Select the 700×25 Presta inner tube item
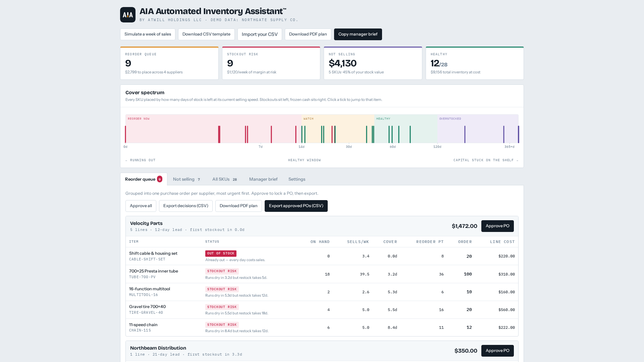Screen dimensions: 644x362 [154, 271]
